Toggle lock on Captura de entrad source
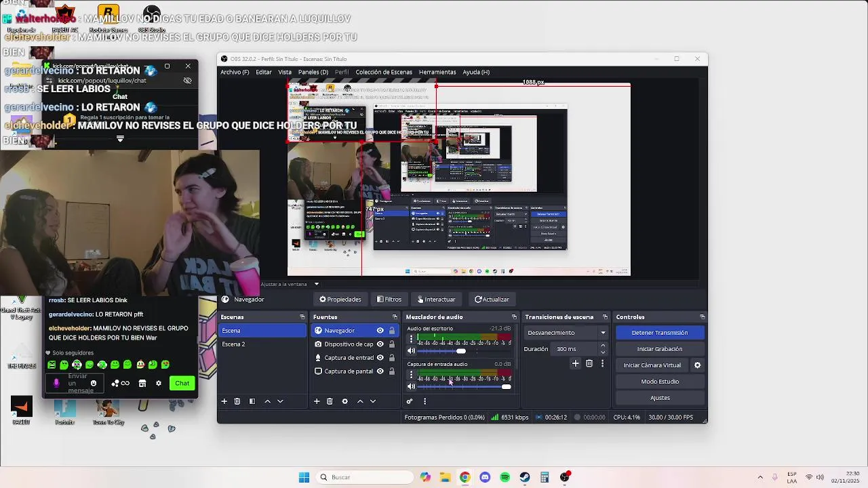Viewport: 868px width, 488px height. [391, 358]
